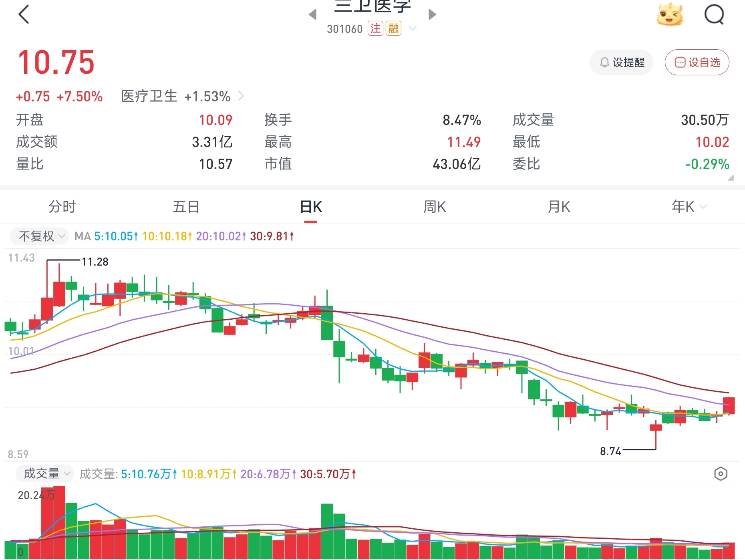Open the 注 registration tag icon
Screen dimensions: 745x560
click(x=375, y=28)
